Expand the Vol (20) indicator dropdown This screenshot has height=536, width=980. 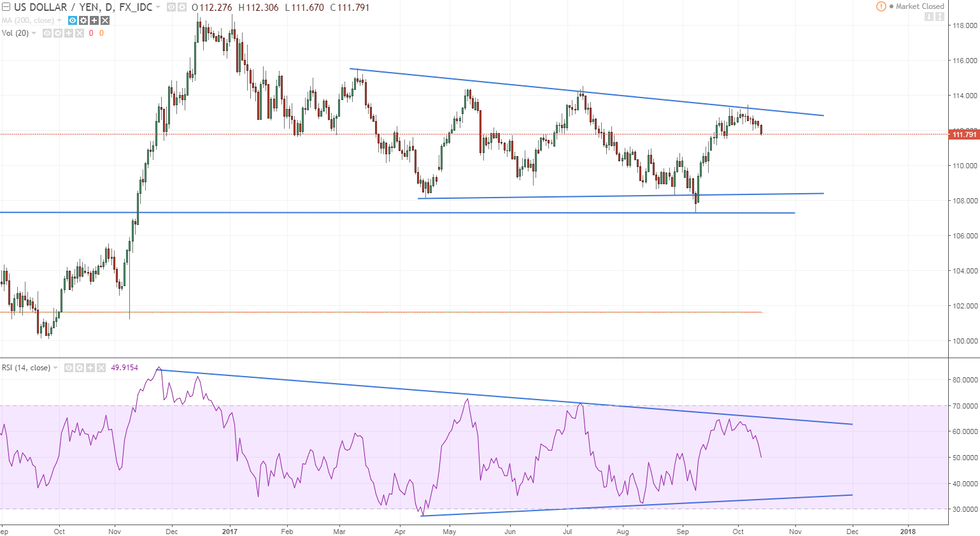coord(34,33)
